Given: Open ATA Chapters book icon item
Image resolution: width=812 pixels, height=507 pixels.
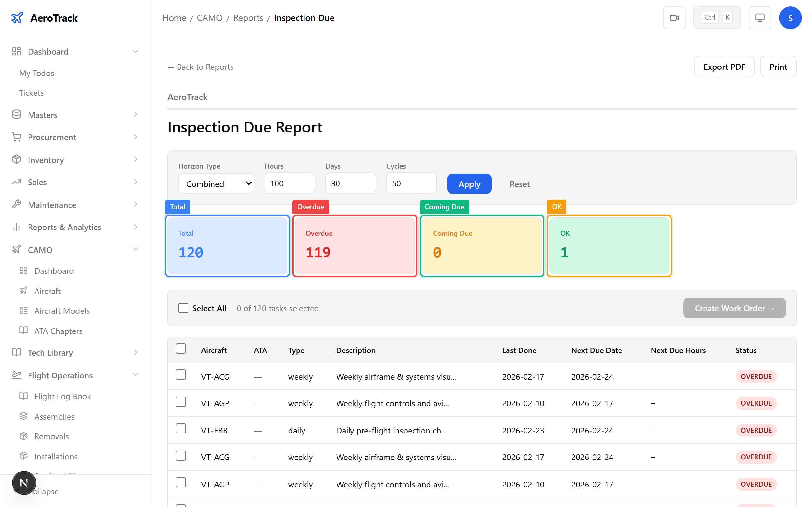Looking at the screenshot, I should tap(23, 331).
